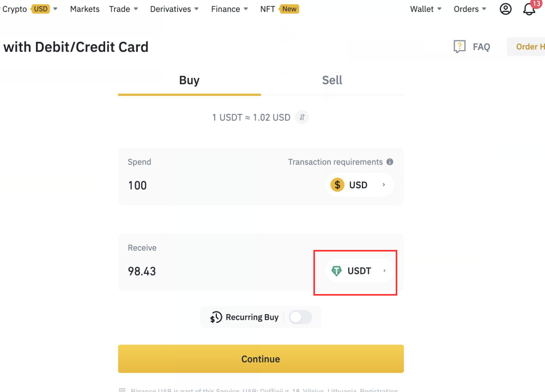Click the rate conversion swap icon

(x=302, y=117)
